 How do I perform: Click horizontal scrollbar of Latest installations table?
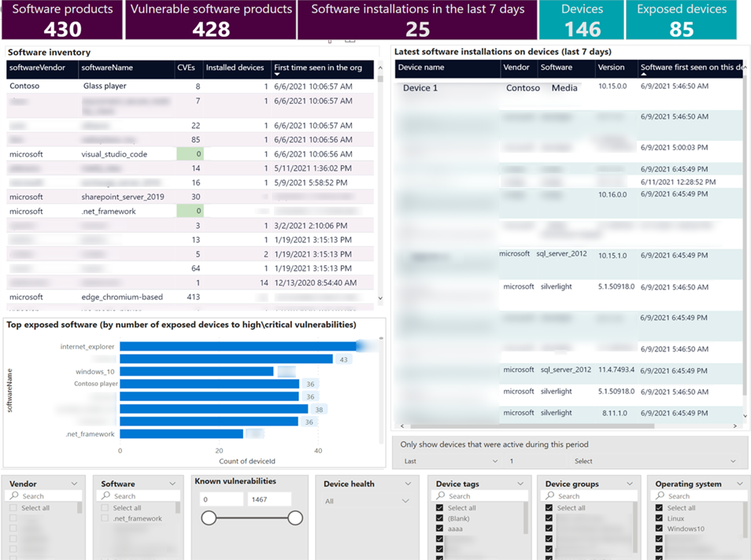click(532, 426)
